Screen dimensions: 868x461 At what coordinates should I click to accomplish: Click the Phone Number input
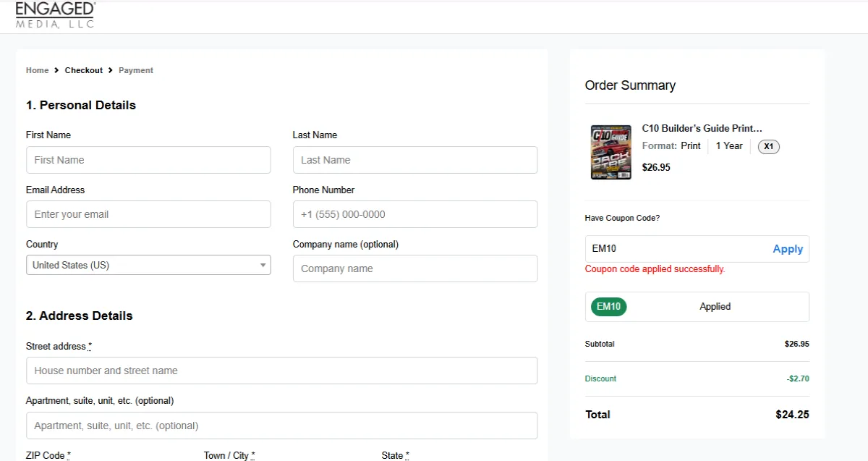coord(414,214)
